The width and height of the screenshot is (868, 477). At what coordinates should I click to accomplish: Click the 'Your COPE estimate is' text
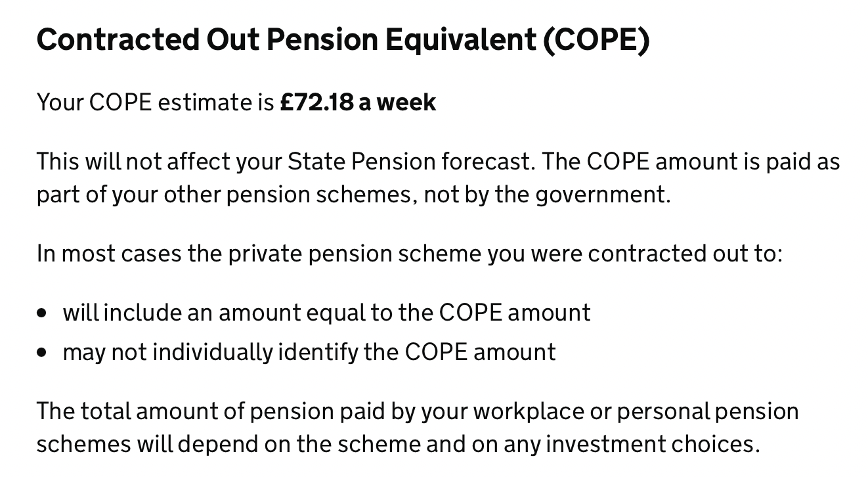(x=155, y=102)
